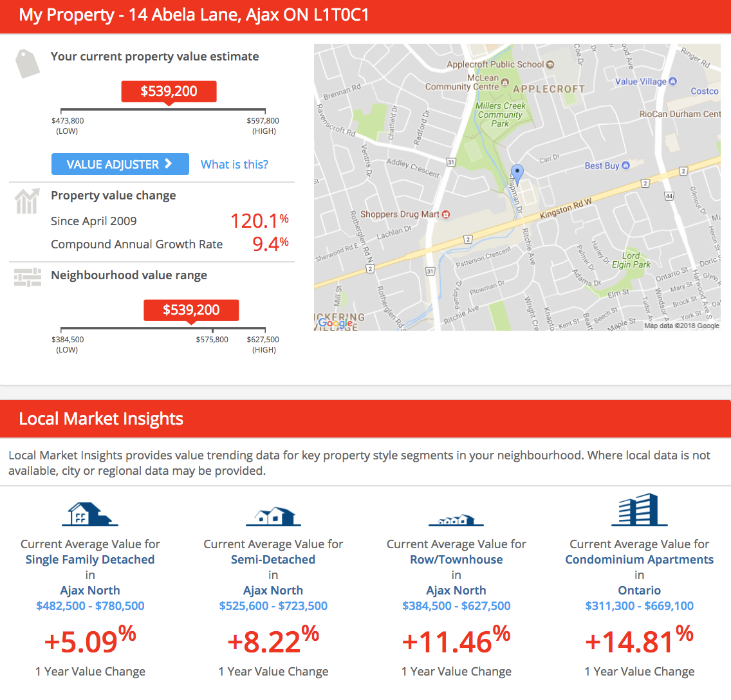Click the Costco label on the map

pyautogui.click(x=705, y=91)
